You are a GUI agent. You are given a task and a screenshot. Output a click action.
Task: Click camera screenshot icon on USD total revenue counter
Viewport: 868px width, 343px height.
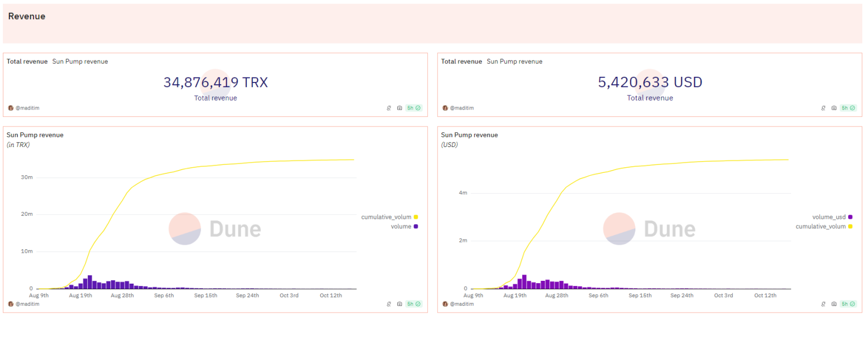click(x=834, y=108)
